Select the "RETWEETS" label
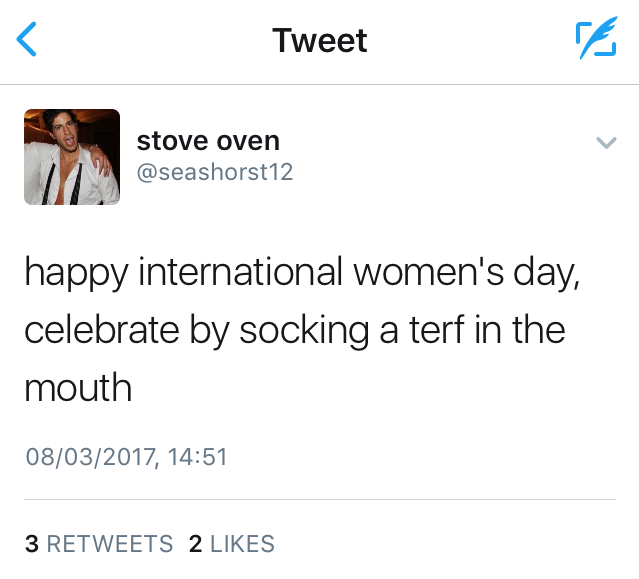This screenshot has height=579, width=639. (x=110, y=544)
